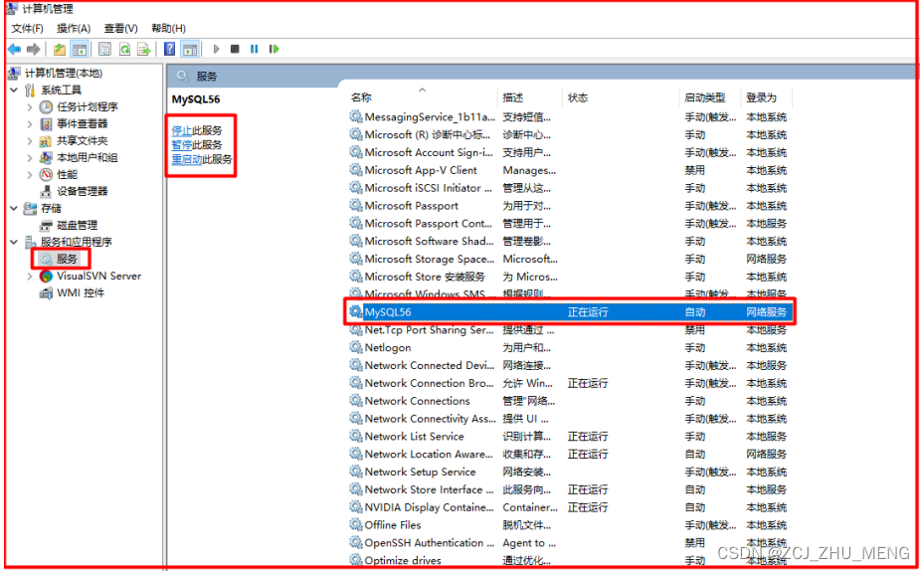Image resolution: width=924 pixels, height=571 pixels.
Task: Expand the VisualSVN Server node
Action: click(x=30, y=277)
